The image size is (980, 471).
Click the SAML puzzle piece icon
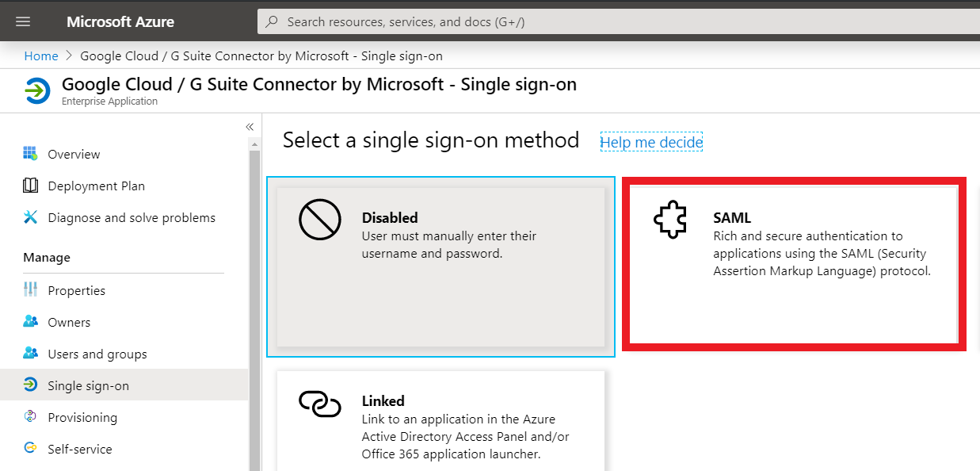pos(669,220)
